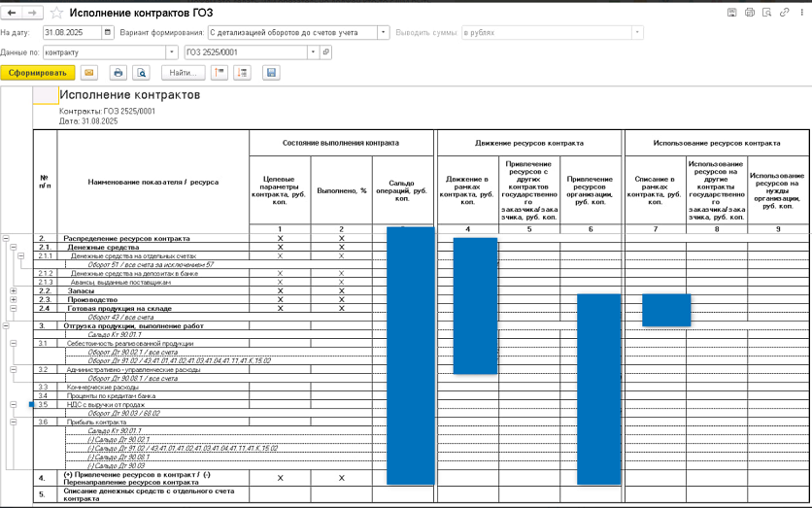Expand all groups toolbar icon
The width and height of the screenshot is (812, 508).
[x=242, y=72]
